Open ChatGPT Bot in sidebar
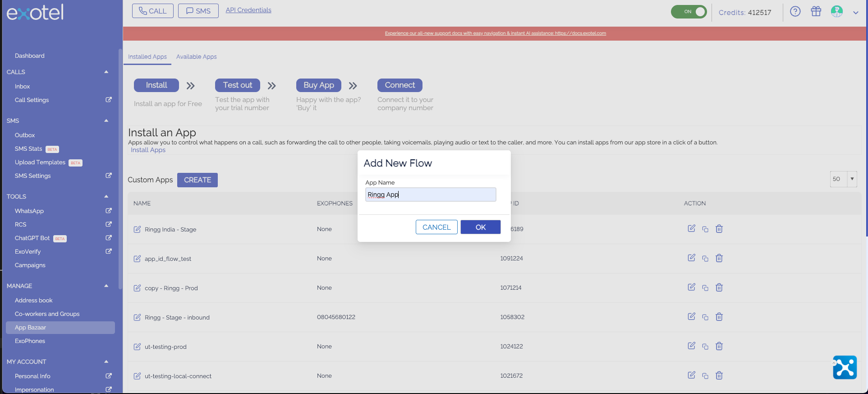Viewport: 868px width, 394px height. tap(32, 238)
